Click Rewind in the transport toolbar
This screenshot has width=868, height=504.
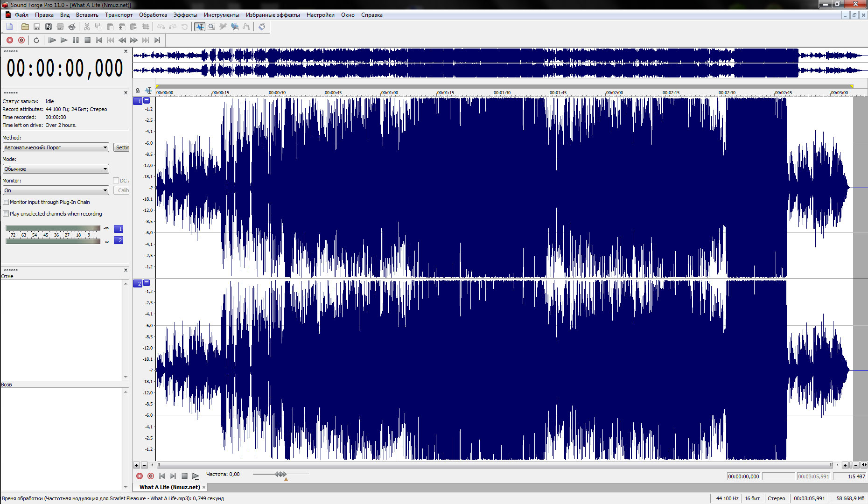pos(122,40)
